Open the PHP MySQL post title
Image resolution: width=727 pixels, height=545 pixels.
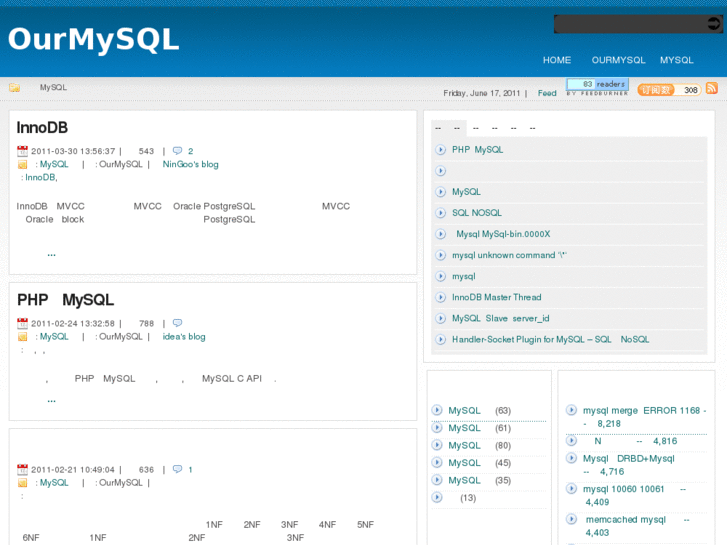point(65,300)
